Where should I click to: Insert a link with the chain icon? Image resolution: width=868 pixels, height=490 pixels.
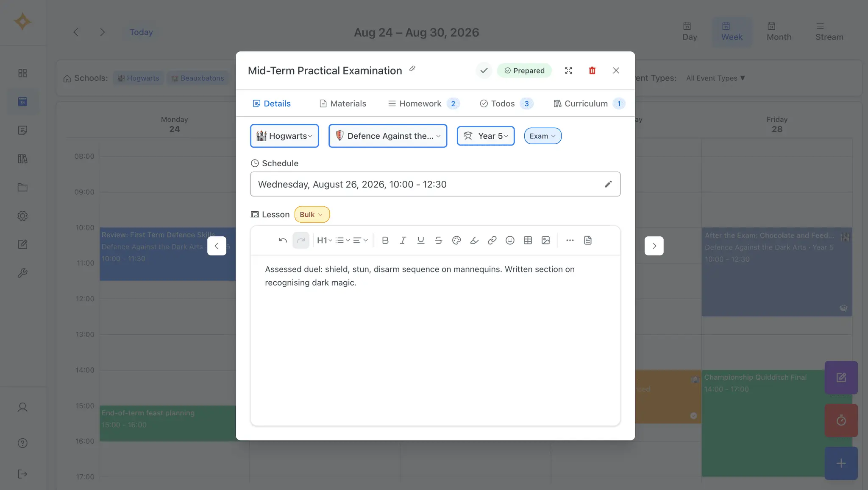(x=492, y=241)
